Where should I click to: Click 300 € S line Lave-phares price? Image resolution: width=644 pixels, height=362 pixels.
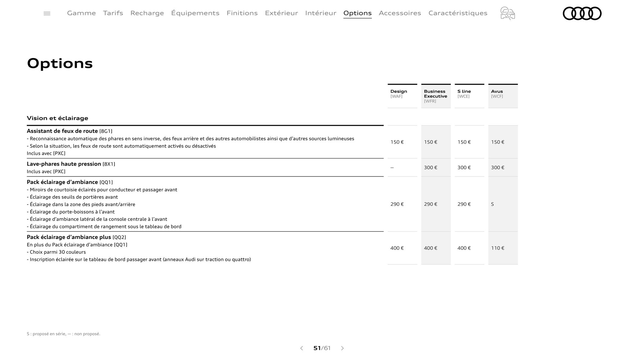coord(464,167)
